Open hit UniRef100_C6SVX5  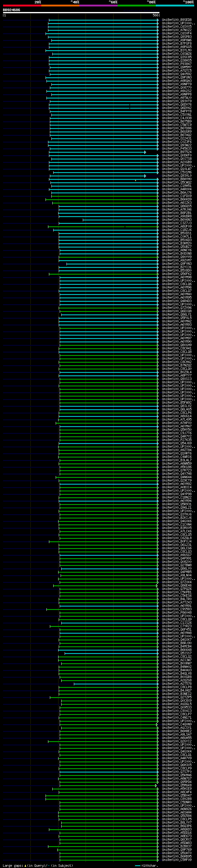coord(177,26)
